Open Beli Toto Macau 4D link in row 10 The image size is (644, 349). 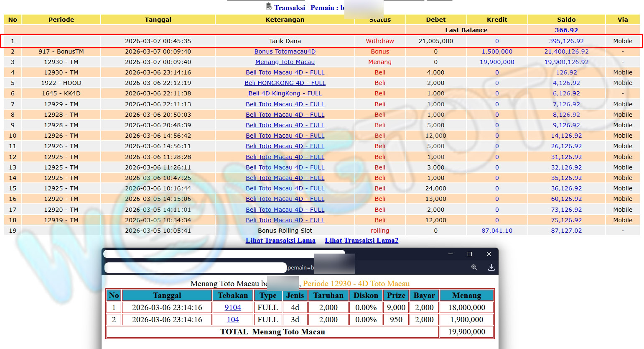tap(285, 136)
